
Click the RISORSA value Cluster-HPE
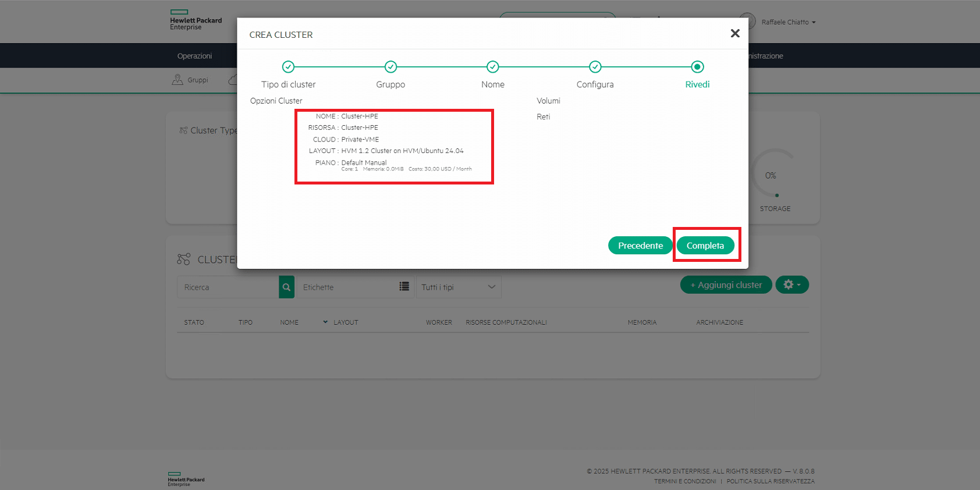[360, 127]
